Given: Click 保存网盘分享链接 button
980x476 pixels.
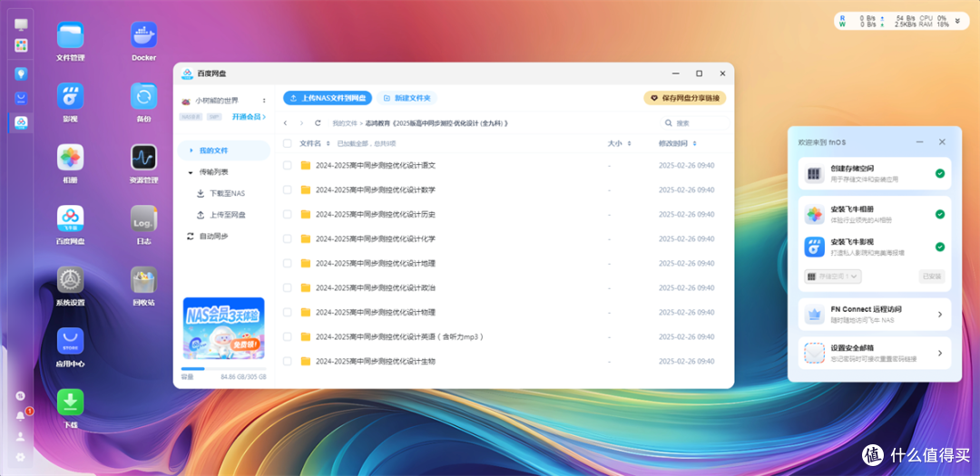Looking at the screenshot, I should [x=685, y=98].
